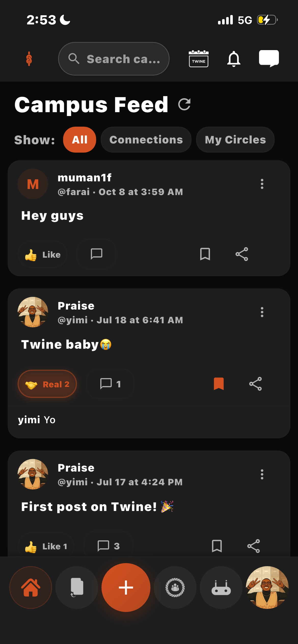Tap the Twine knot logo
Image resolution: width=298 pixels, height=644 pixels.
tap(29, 59)
